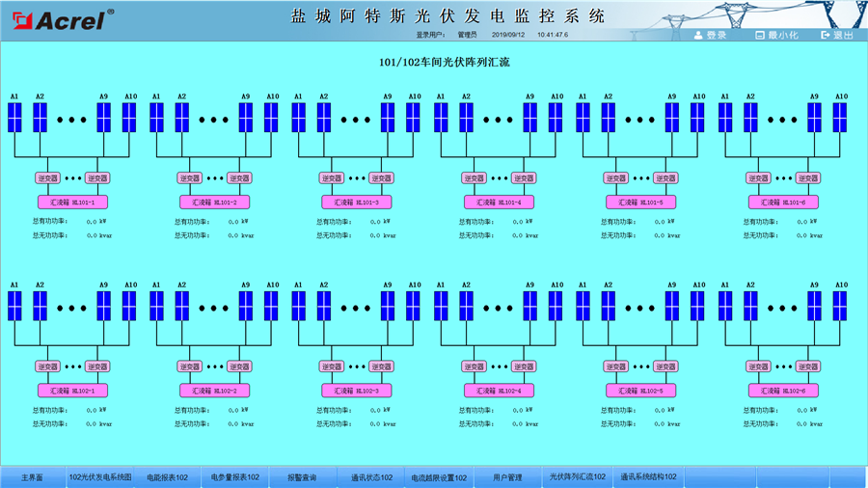Open combiner box 汇流箱 HL101-4

[499, 202]
